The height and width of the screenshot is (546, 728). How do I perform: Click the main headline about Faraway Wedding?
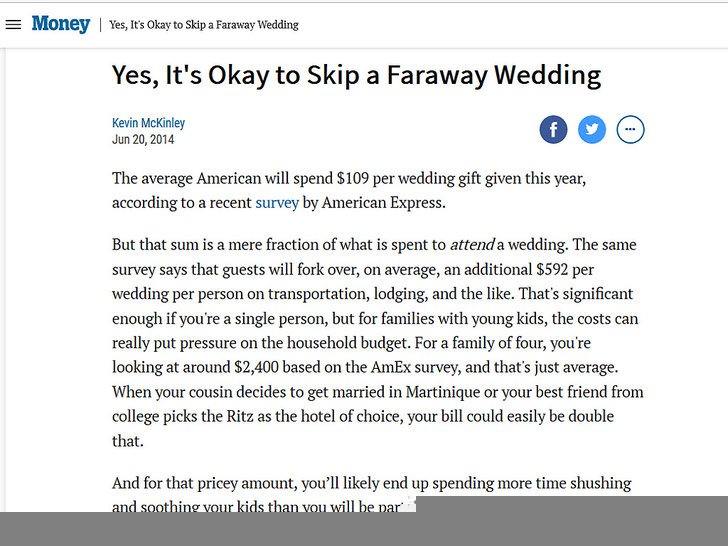coord(357,75)
